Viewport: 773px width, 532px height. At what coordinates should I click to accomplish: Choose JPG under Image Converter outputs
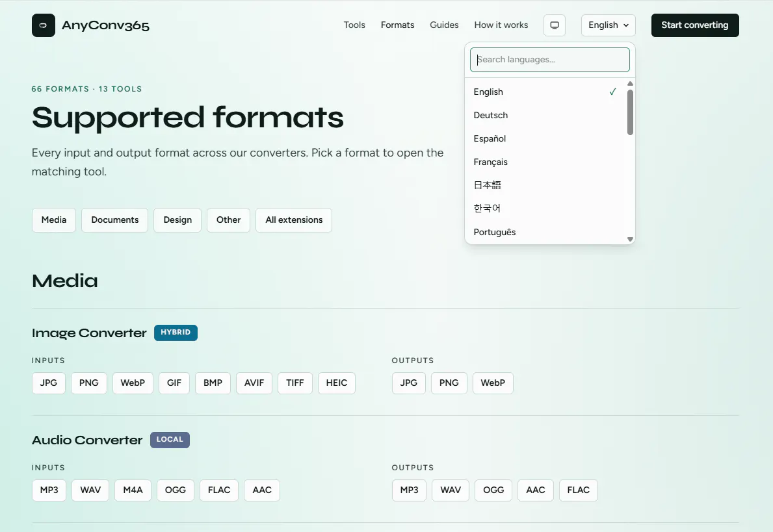point(409,383)
